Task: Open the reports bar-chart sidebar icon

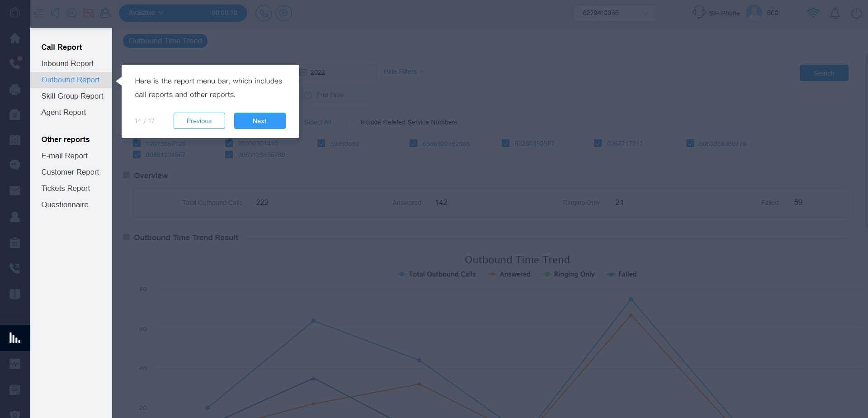Action: tap(15, 338)
